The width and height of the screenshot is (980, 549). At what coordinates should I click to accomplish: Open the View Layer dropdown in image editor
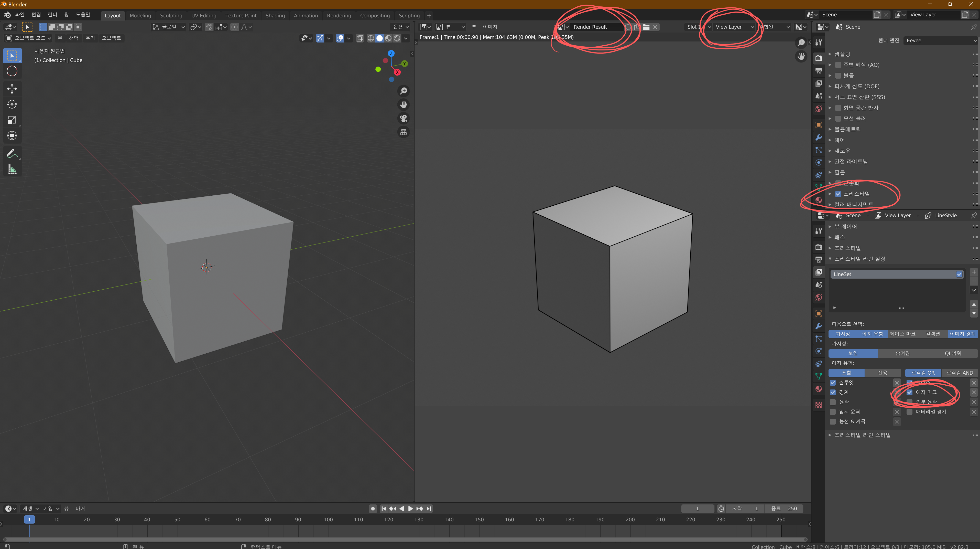[x=734, y=27]
